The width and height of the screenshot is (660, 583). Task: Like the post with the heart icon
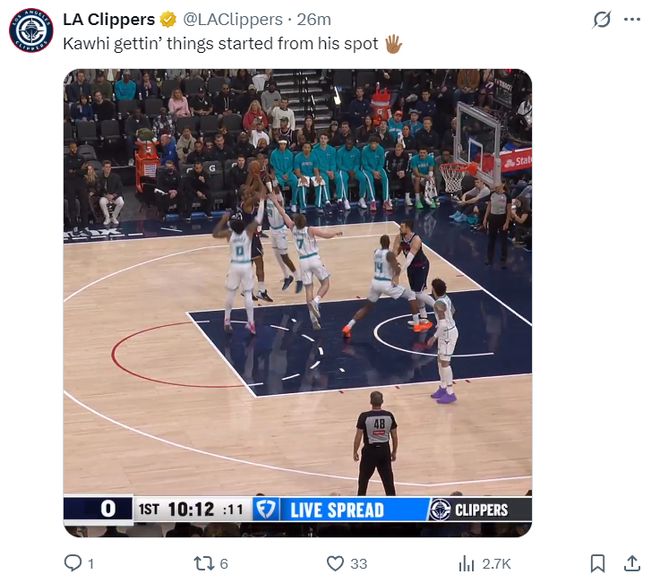click(x=335, y=563)
